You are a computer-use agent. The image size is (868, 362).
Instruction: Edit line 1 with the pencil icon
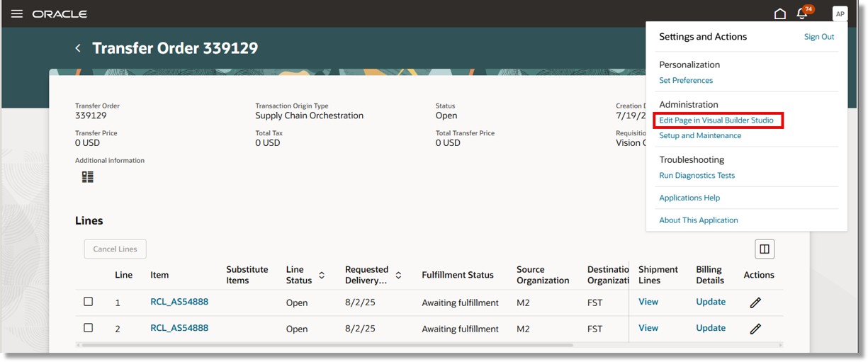point(755,302)
